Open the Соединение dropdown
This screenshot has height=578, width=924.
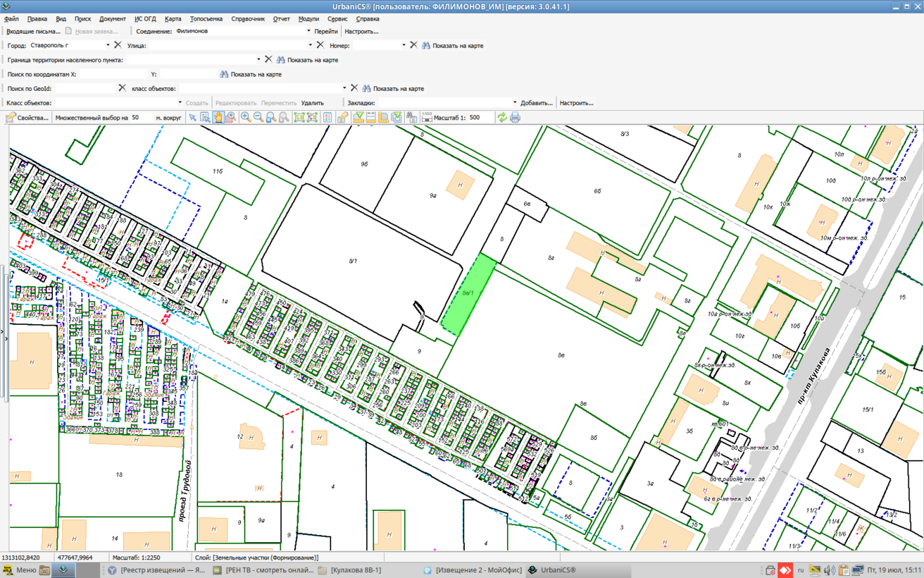[308, 31]
